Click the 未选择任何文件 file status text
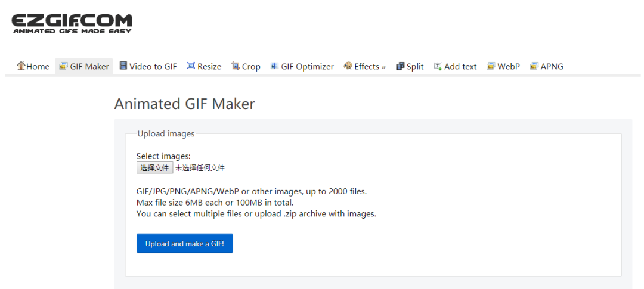The width and height of the screenshot is (644, 289). point(200,168)
